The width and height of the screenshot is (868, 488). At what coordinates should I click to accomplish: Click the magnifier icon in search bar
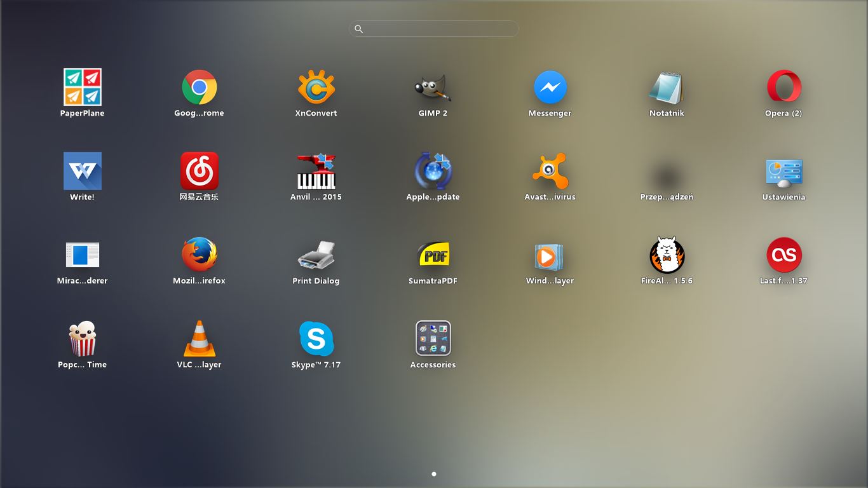coord(359,29)
